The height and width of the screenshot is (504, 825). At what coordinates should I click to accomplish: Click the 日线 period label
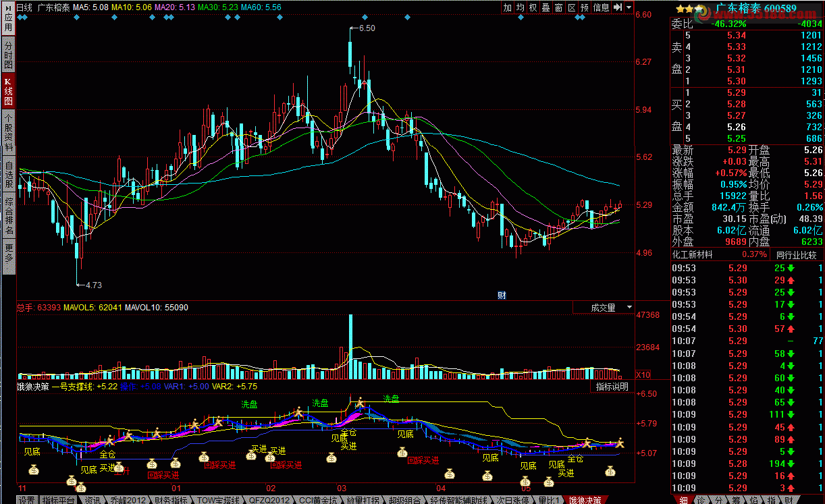click(24, 7)
